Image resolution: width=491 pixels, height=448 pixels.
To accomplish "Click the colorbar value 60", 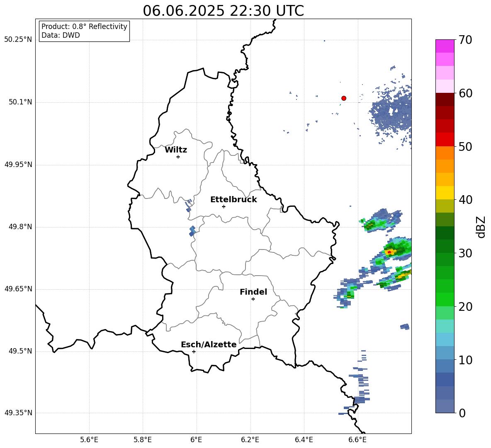I will 465,93.
